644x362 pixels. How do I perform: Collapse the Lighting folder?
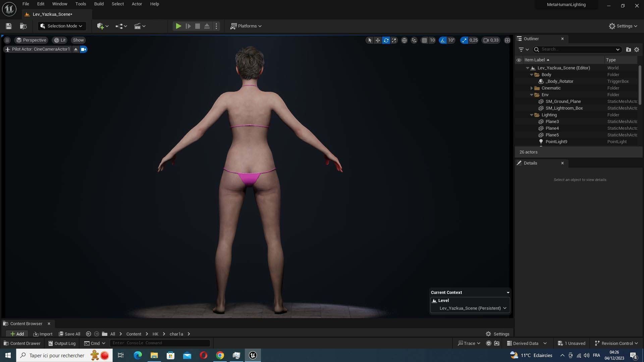[x=532, y=115]
